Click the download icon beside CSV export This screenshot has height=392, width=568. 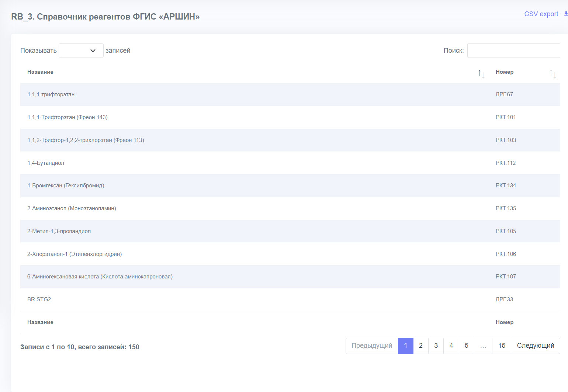tap(566, 14)
